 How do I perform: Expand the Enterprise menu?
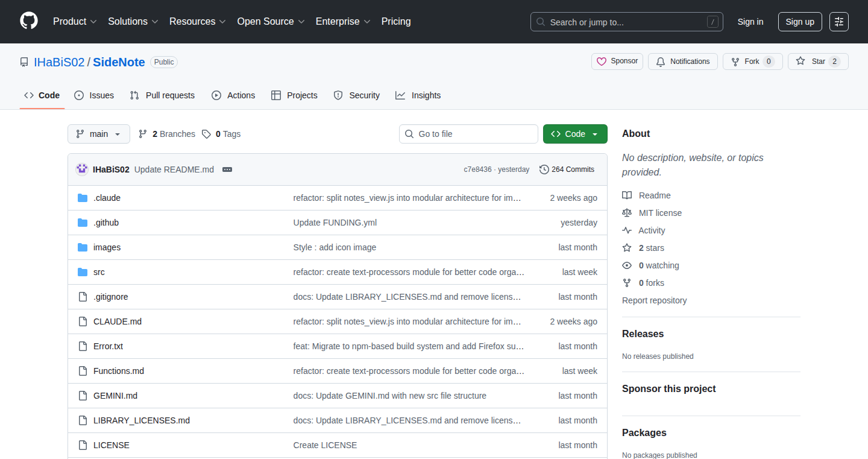(x=343, y=22)
